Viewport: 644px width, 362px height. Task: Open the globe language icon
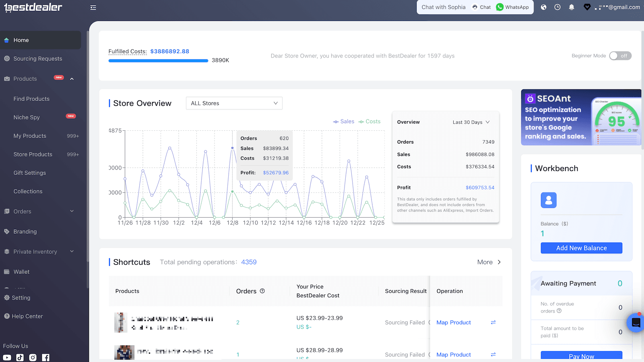(543, 7)
